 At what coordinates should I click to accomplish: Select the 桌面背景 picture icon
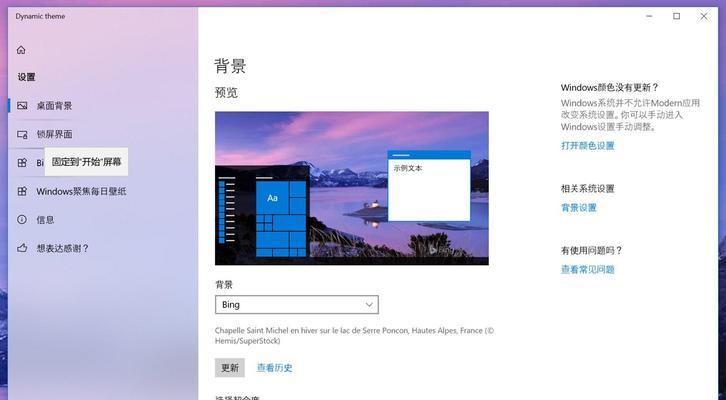[x=22, y=106]
